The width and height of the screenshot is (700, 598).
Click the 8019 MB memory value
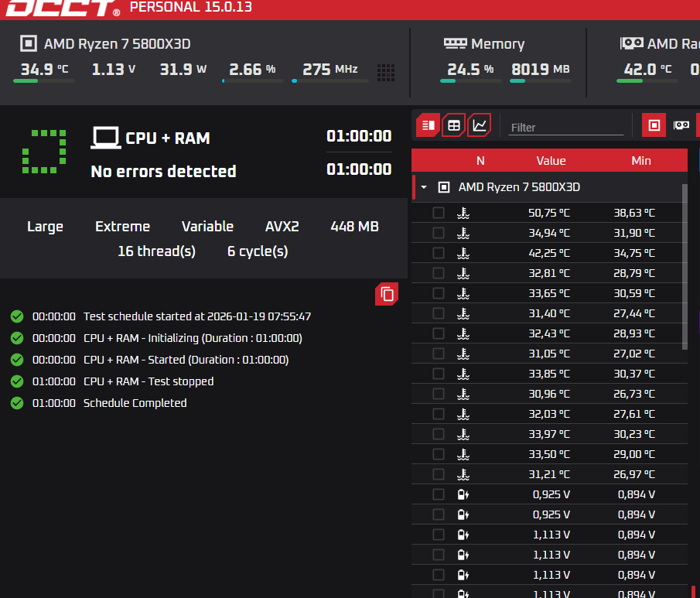(540, 69)
